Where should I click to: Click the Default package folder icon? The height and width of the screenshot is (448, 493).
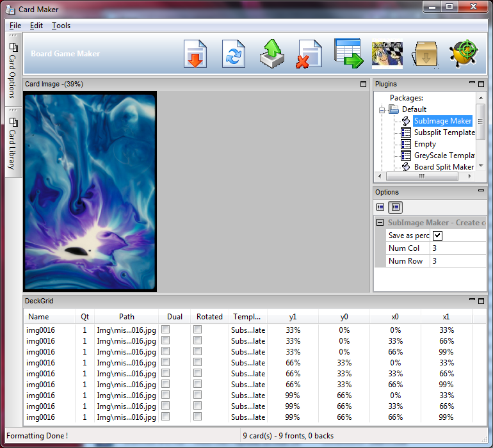click(x=394, y=109)
